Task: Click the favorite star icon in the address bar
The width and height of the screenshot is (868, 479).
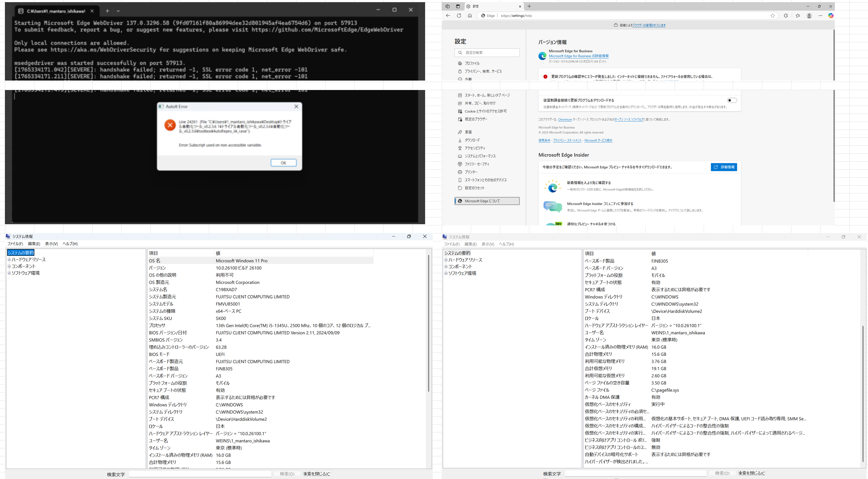Action: [772, 16]
